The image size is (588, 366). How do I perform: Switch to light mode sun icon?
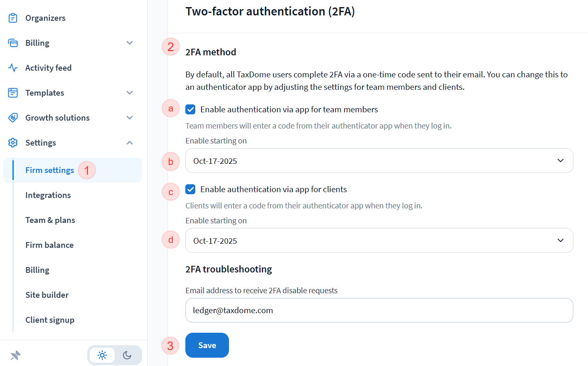(x=102, y=355)
